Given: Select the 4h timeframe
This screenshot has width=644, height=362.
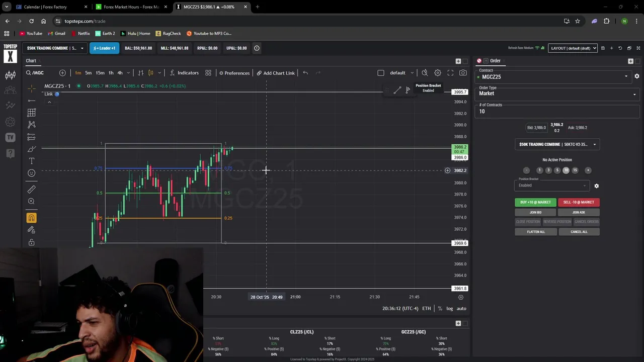Looking at the screenshot, I should point(120,73).
